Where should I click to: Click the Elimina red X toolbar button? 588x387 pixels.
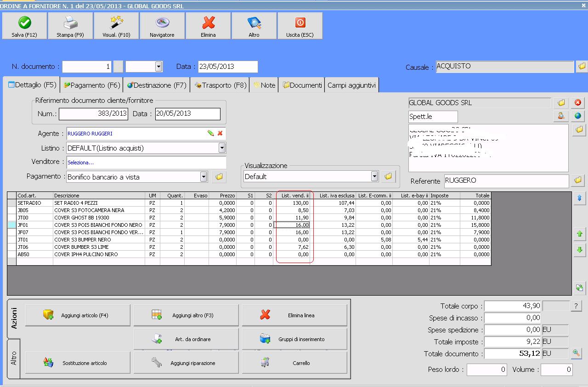[208, 26]
